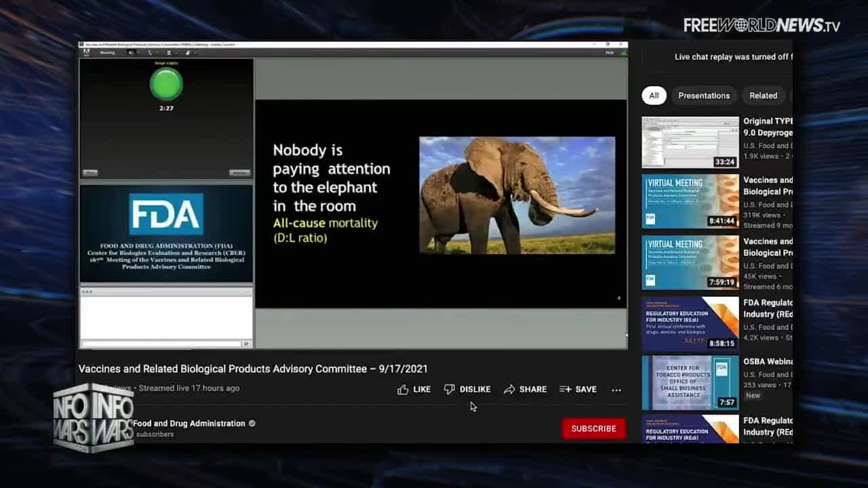Click the green stage light indicator

(x=166, y=85)
